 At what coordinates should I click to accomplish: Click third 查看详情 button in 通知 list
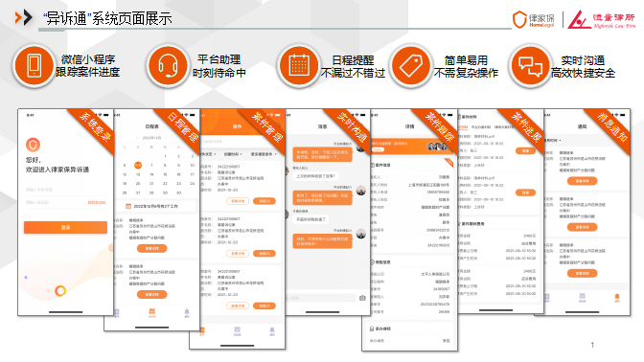click(582, 273)
